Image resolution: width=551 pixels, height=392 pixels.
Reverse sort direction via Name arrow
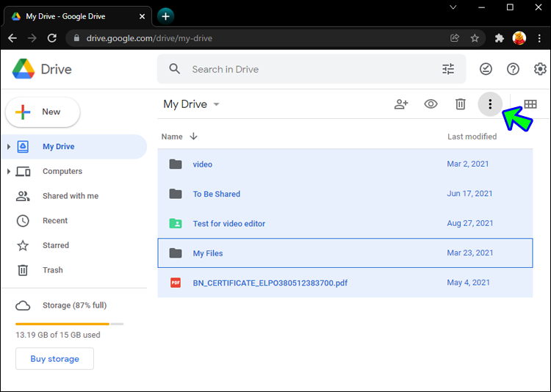point(194,137)
